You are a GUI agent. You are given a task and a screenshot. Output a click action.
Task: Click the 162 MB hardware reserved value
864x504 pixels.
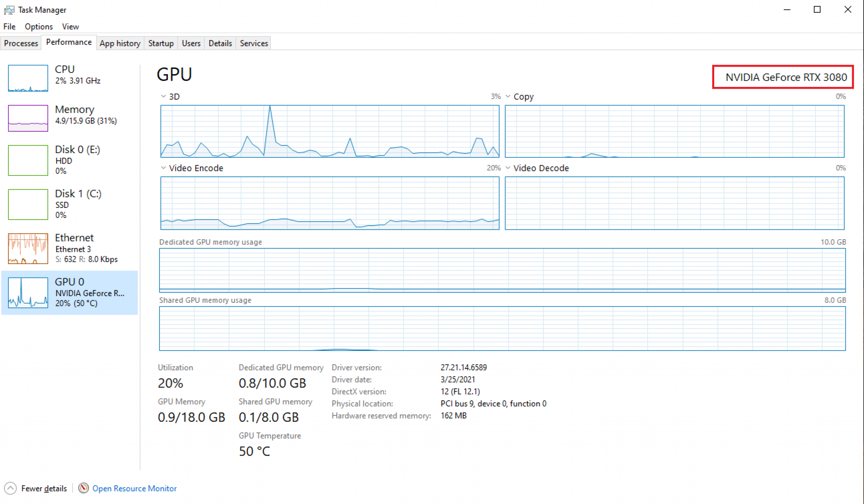(x=454, y=415)
